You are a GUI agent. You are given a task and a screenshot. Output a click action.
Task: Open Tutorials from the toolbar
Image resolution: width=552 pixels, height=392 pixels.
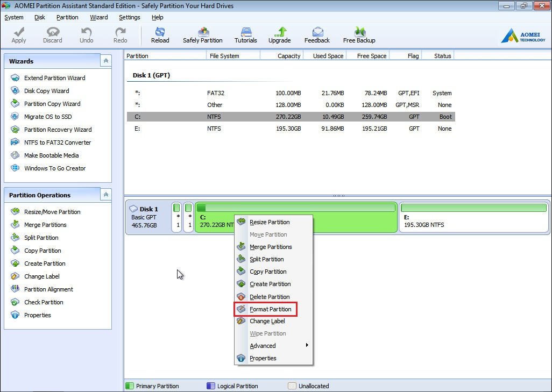(246, 35)
